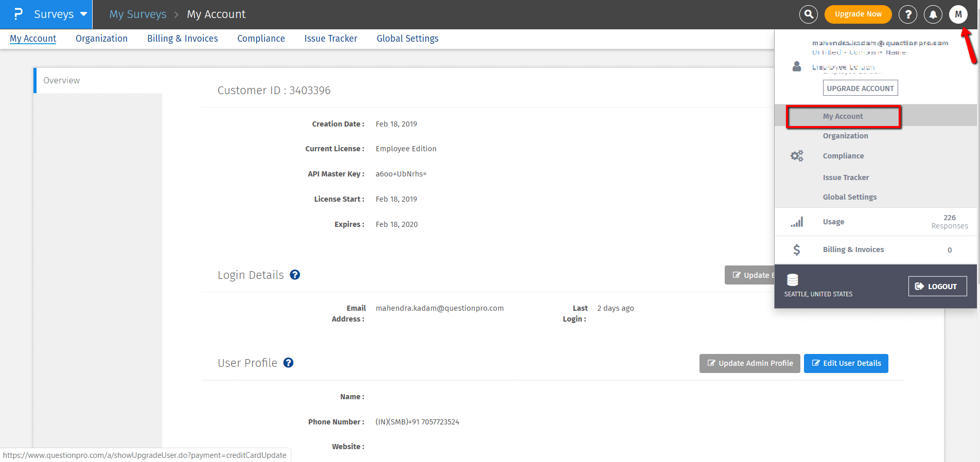Switch to the Organization tab
This screenshot has width=980, height=462.
tap(101, 39)
